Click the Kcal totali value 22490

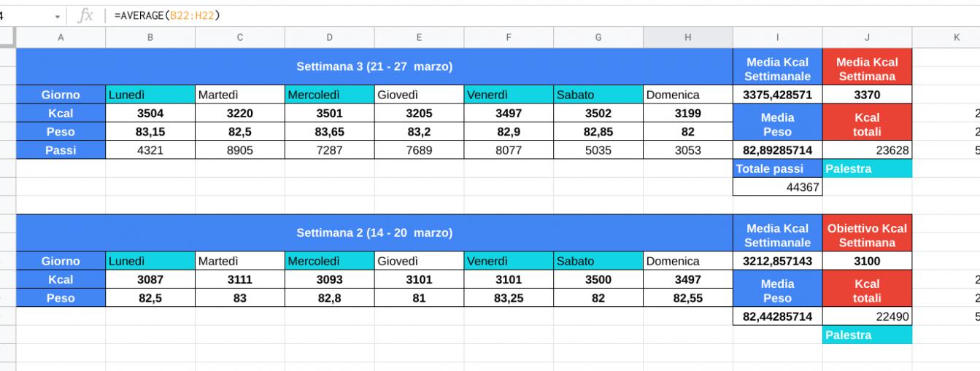867,316
